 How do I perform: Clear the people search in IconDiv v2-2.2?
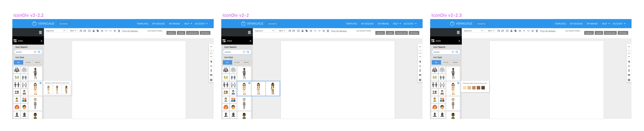point(35,52)
